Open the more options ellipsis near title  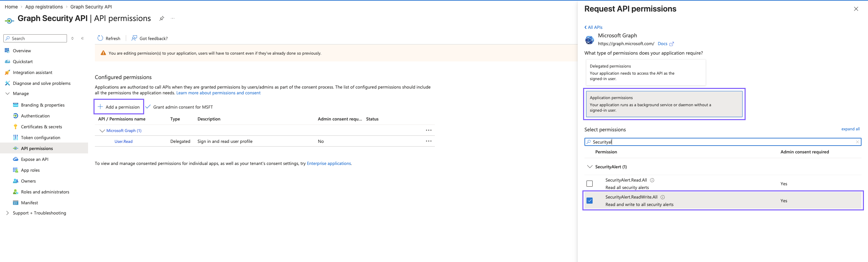click(173, 18)
